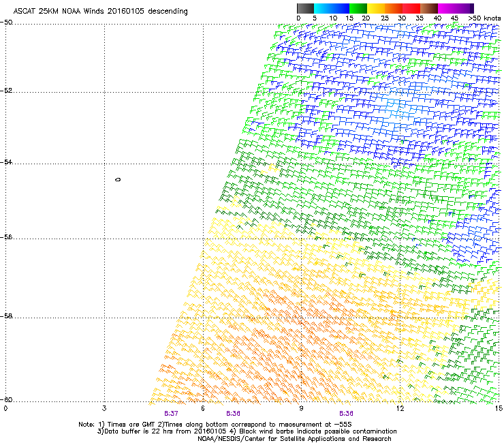
Task: Click the magenta 40-45 knots legend swatch
Action: tap(447, 8)
